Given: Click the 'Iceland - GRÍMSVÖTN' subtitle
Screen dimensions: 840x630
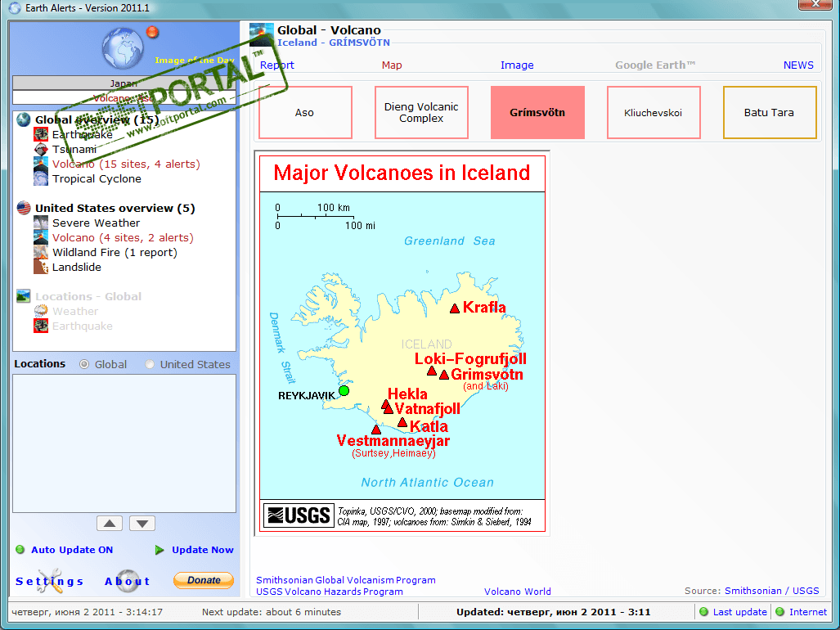Looking at the screenshot, I should pyautogui.click(x=334, y=43).
